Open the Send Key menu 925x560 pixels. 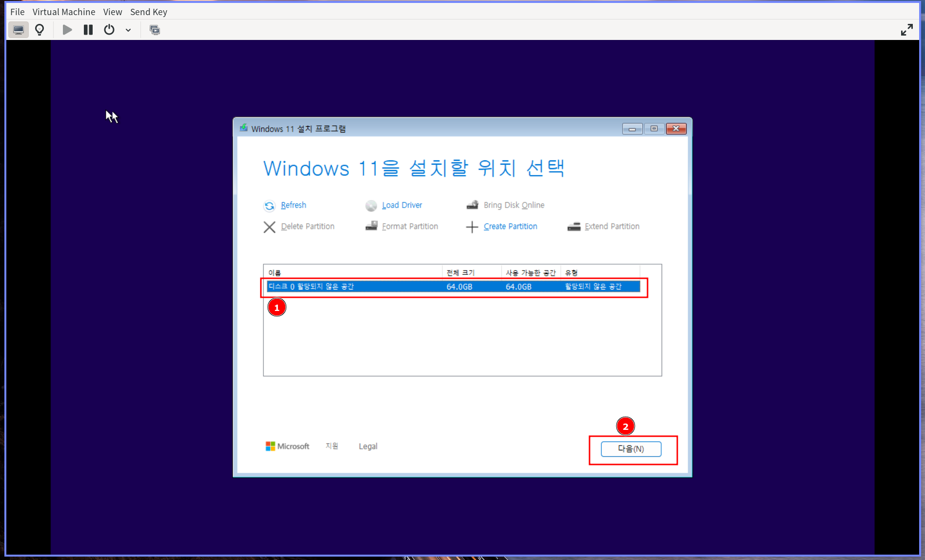(148, 12)
